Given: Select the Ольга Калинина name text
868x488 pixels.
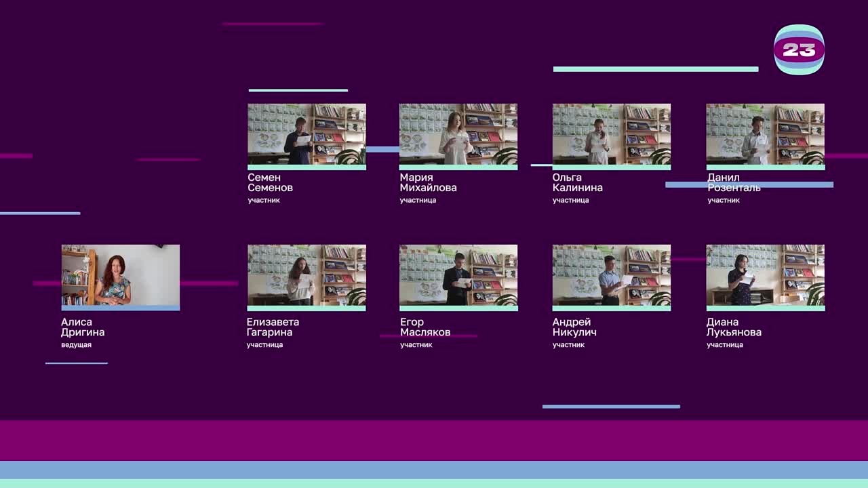Looking at the screenshot, I should 577,182.
